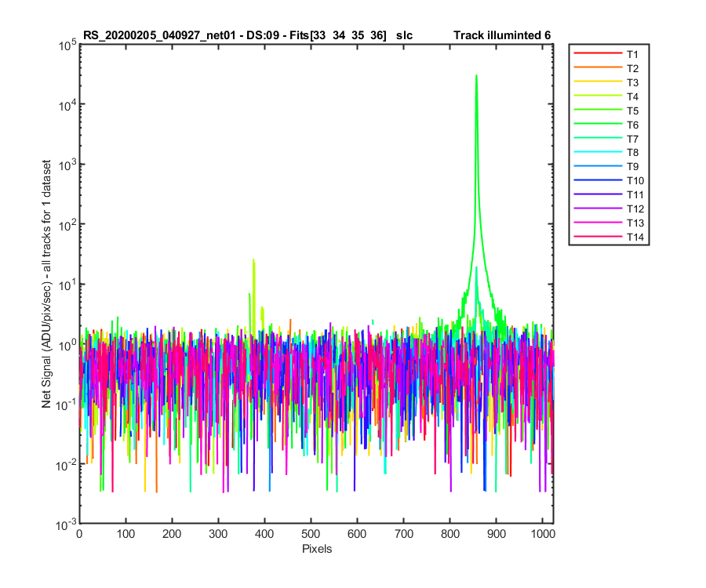Click the x-axis tick label 500
The image size is (706, 588).
pos(311,534)
